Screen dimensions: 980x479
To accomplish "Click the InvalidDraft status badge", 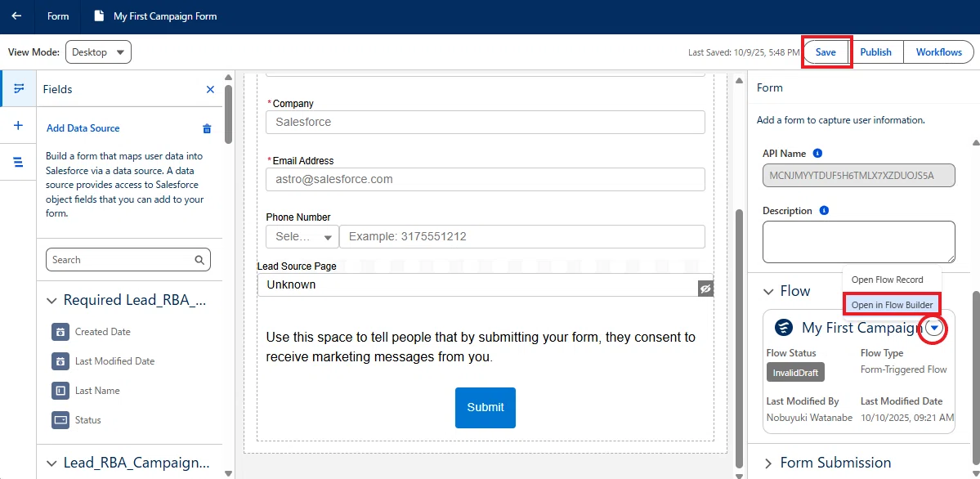I will tap(795, 372).
